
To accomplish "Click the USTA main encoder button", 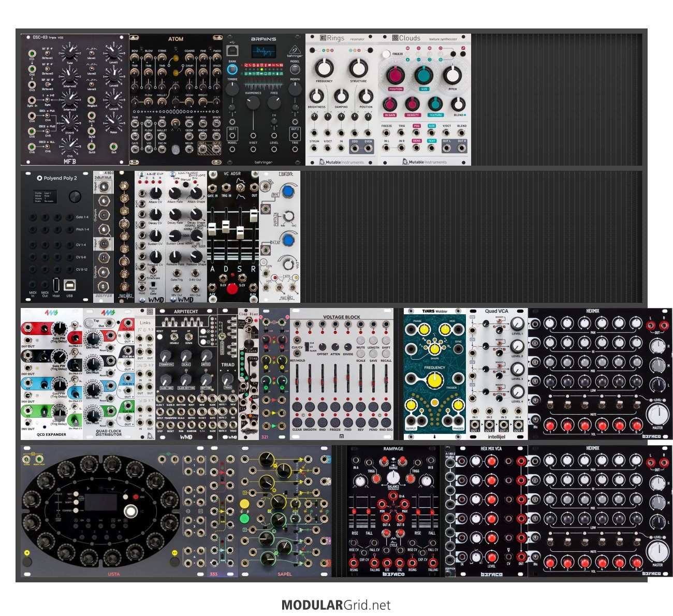I will 131,512.
